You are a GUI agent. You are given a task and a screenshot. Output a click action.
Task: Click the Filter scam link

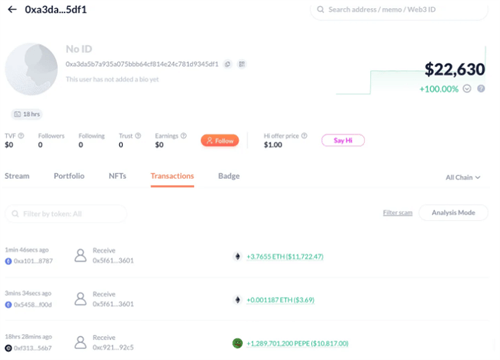pyautogui.click(x=398, y=213)
